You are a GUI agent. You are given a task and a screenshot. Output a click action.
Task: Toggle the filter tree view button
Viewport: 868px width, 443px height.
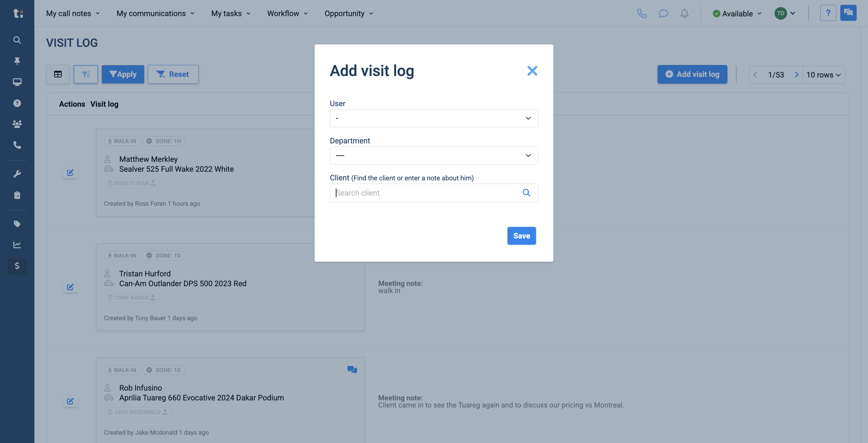[86, 74]
